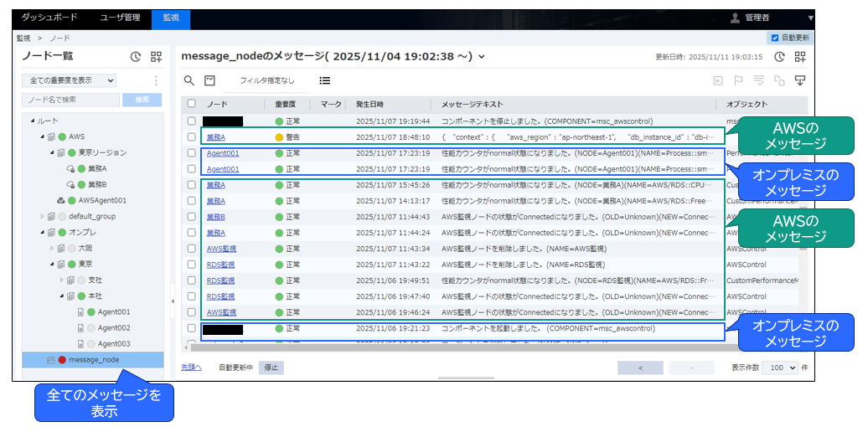Click the message search magnifier icon
The height and width of the screenshot is (432, 868).
pos(189,80)
